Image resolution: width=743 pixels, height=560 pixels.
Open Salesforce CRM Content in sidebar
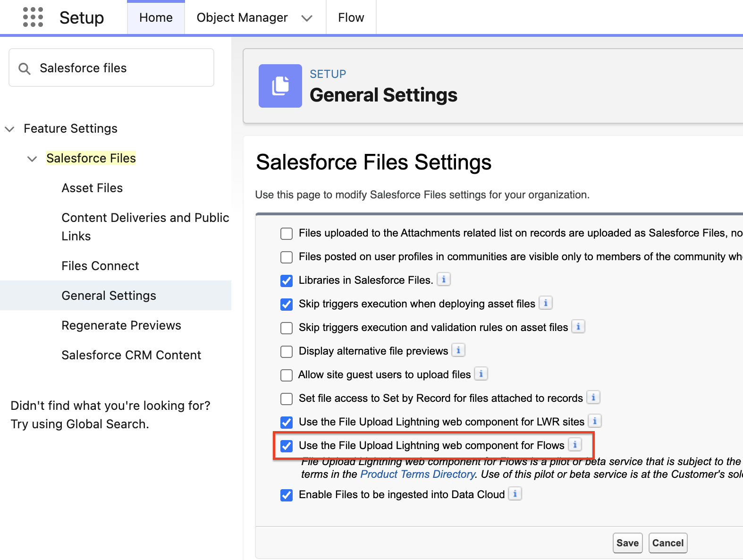click(131, 355)
